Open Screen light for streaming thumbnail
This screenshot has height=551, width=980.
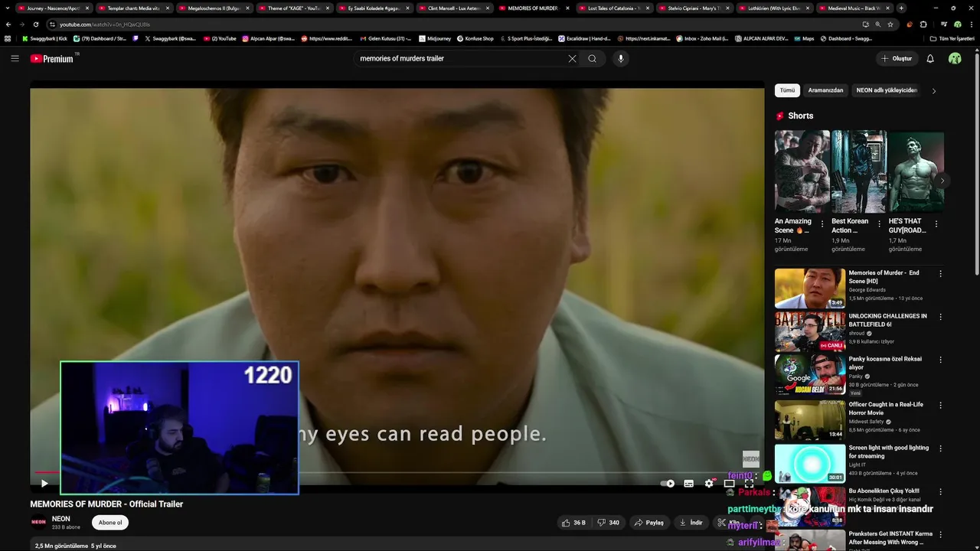click(810, 464)
